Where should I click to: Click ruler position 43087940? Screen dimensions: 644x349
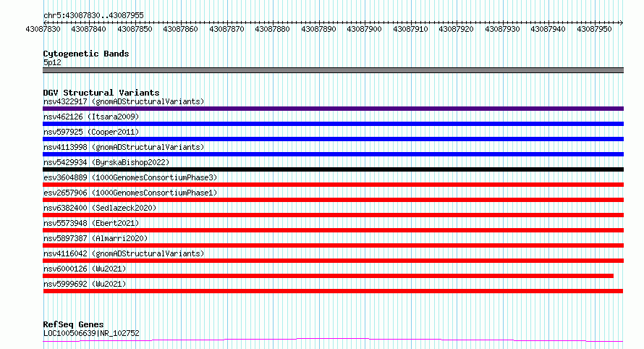tap(548, 29)
